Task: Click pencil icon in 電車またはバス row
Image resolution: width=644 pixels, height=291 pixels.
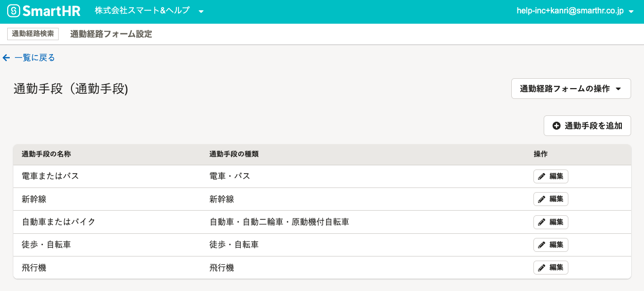Action: point(542,176)
